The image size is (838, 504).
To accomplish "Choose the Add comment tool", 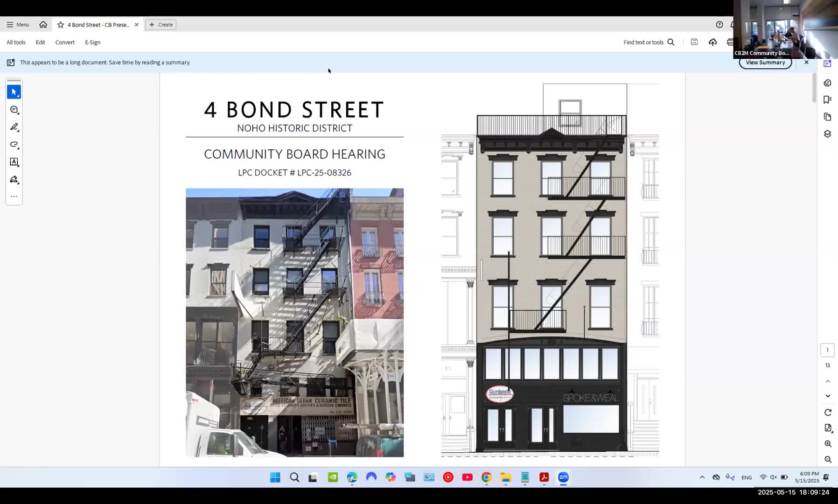I will (x=14, y=110).
